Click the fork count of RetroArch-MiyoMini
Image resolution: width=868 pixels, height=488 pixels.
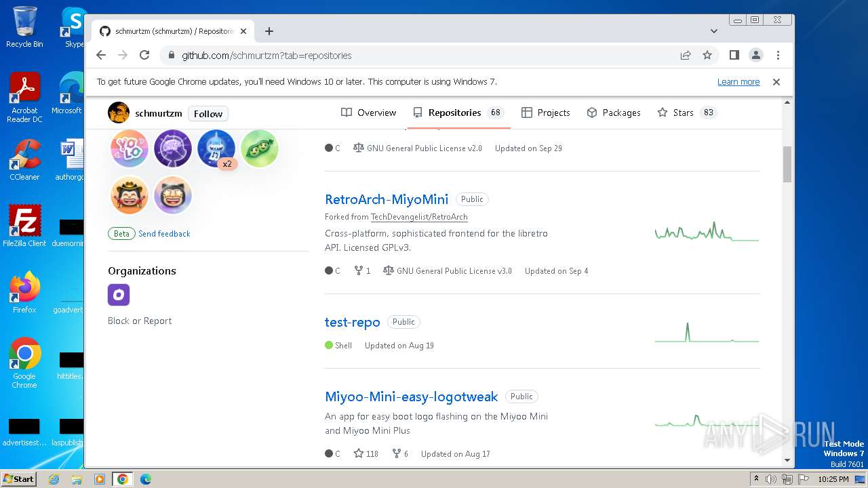pos(363,270)
